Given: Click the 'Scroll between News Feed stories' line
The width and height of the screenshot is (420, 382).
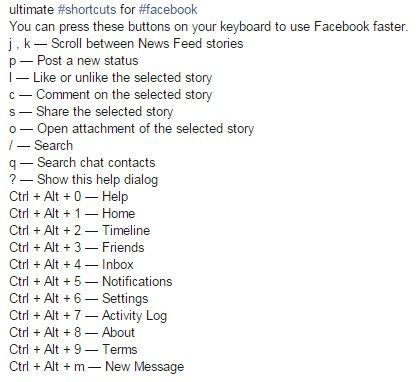Looking at the screenshot, I should coord(126,44).
